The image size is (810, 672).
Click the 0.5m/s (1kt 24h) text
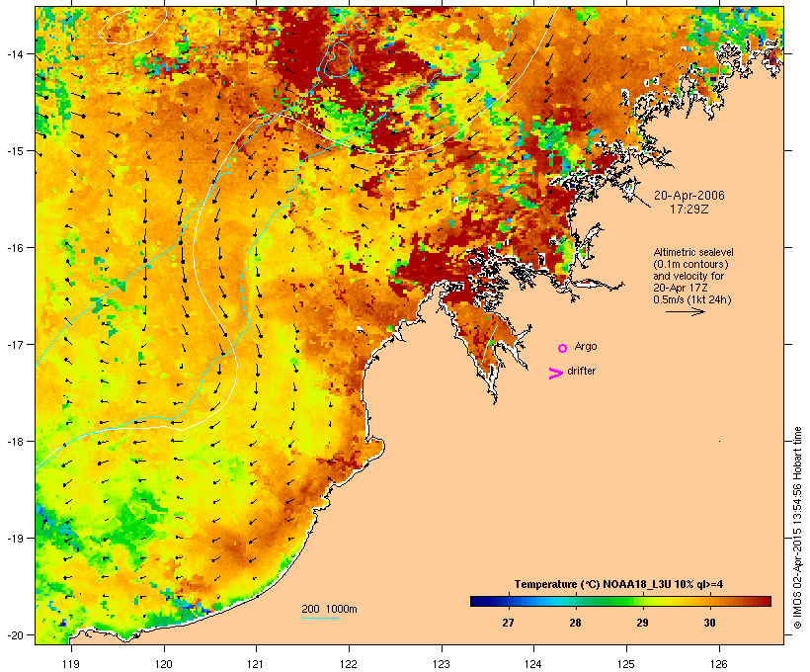tap(692, 299)
